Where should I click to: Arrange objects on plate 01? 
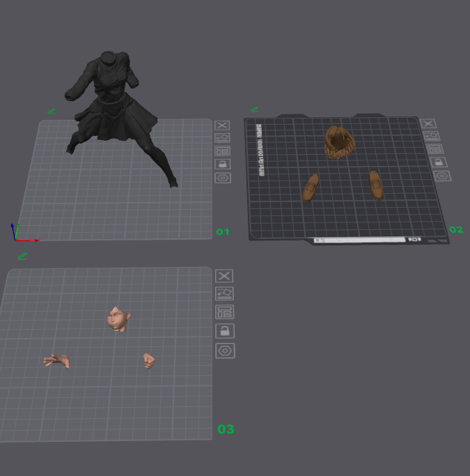pos(223,151)
